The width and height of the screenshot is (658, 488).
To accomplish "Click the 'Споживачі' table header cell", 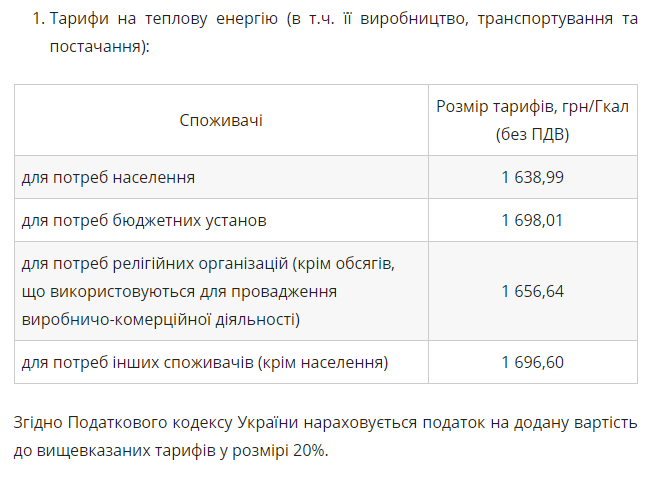I will tap(221, 120).
